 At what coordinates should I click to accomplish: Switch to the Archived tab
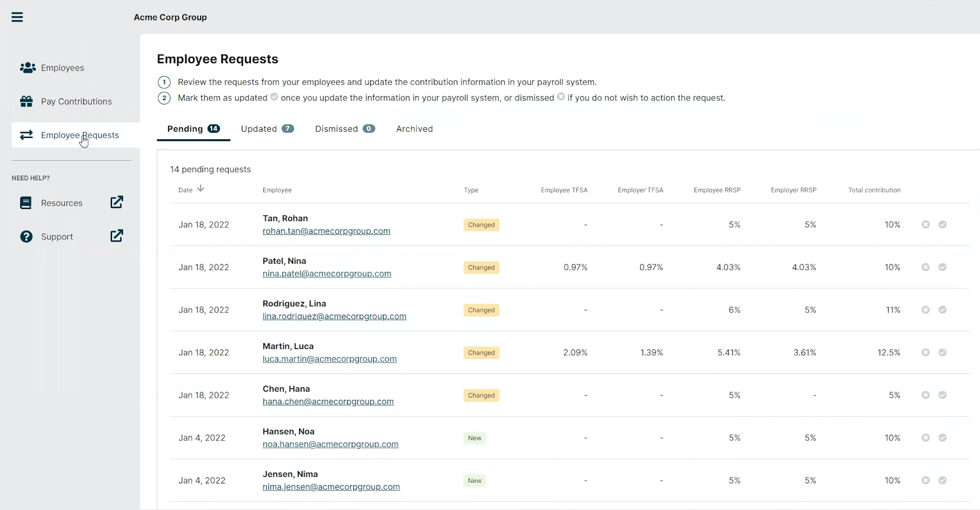pyautogui.click(x=414, y=129)
